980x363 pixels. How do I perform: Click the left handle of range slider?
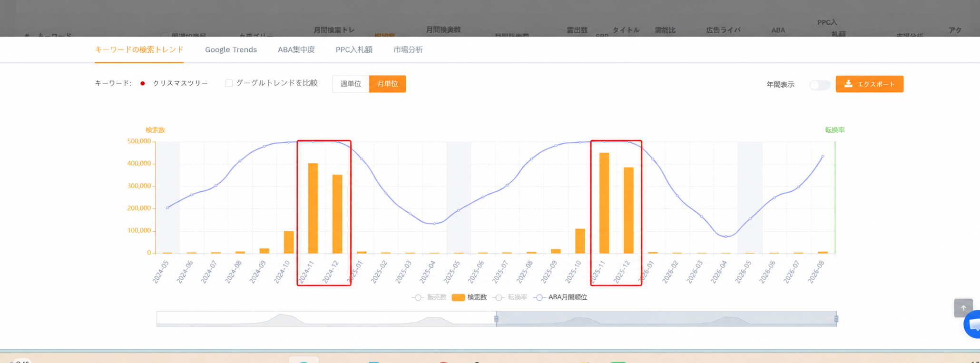pos(496,319)
